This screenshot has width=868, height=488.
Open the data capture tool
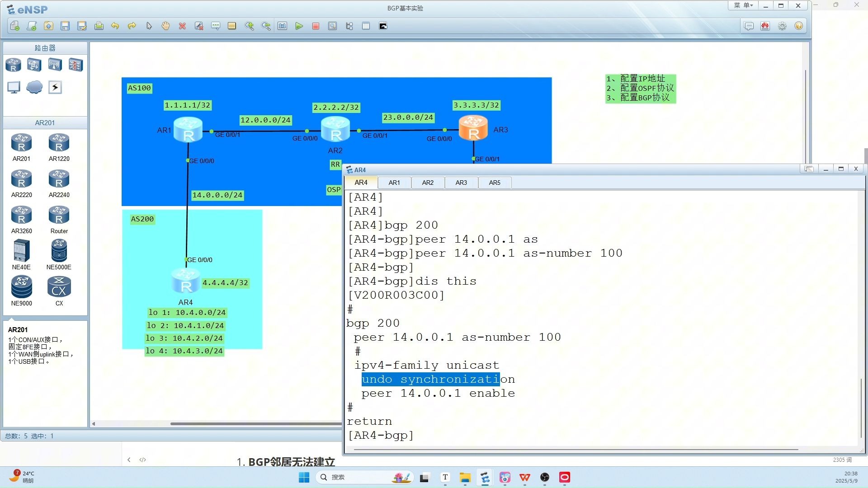[x=332, y=26]
